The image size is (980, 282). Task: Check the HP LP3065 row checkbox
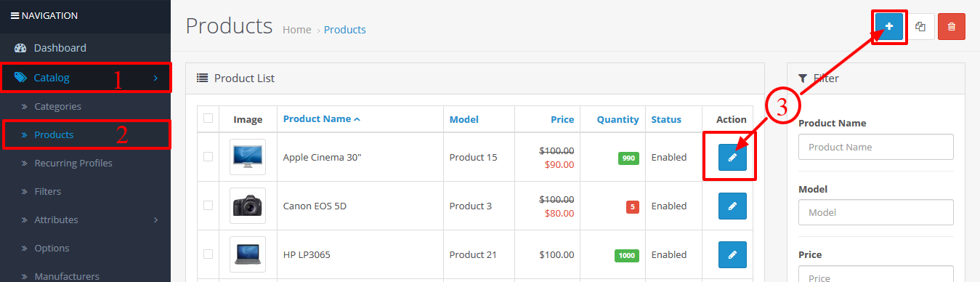click(x=208, y=254)
